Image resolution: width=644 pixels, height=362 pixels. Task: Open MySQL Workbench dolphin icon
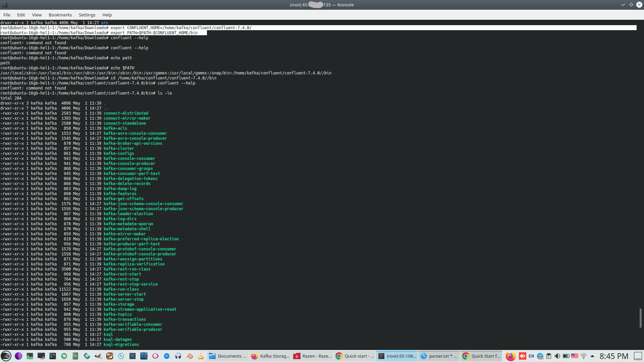(144, 356)
